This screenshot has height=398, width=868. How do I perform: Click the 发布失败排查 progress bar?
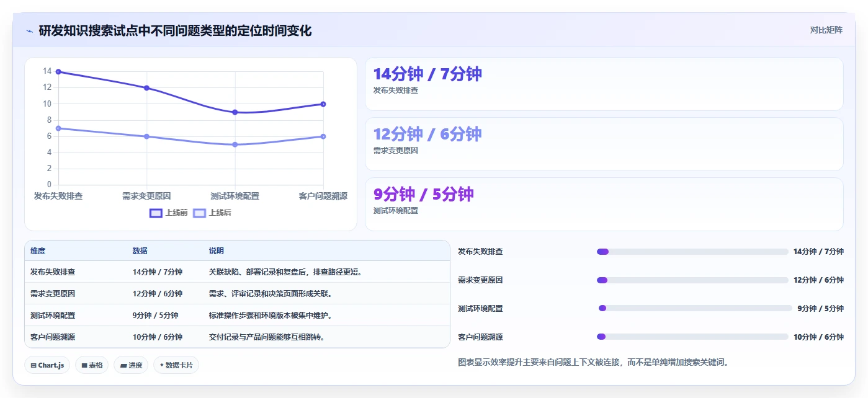click(692, 252)
